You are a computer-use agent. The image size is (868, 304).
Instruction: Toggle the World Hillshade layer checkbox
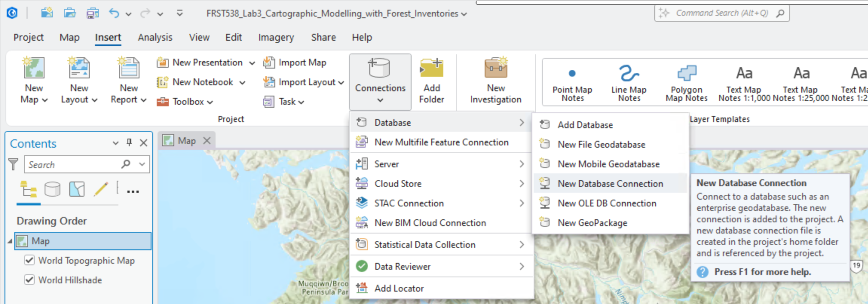pyautogui.click(x=29, y=280)
